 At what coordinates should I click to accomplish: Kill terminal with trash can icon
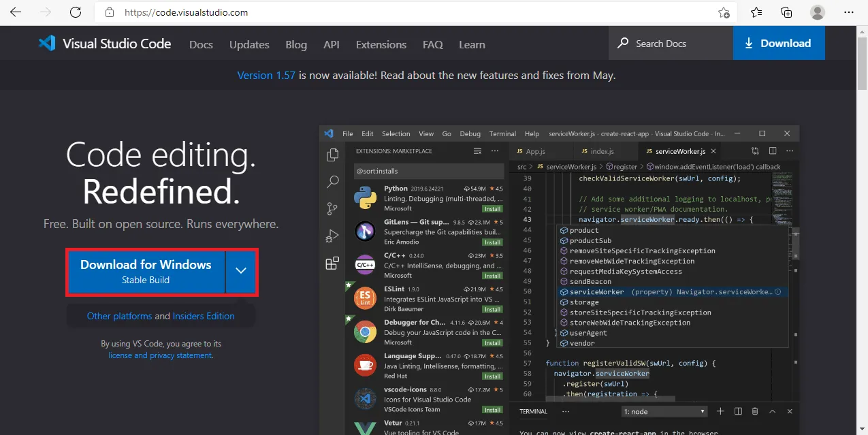click(x=755, y=411)
